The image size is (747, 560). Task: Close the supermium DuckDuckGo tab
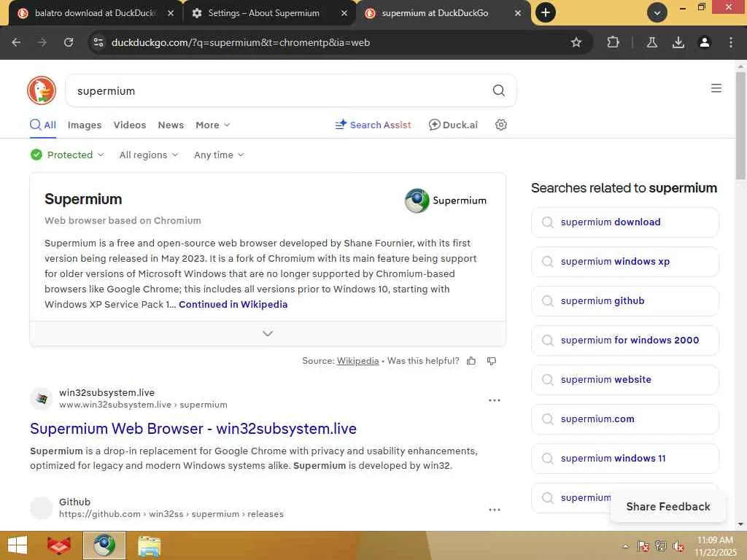click(518, 13)
